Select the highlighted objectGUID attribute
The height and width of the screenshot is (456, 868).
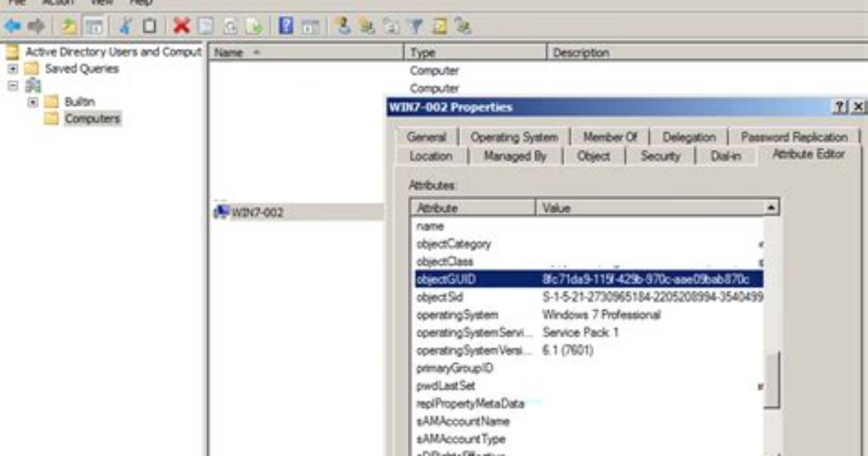tap(589, 280)
